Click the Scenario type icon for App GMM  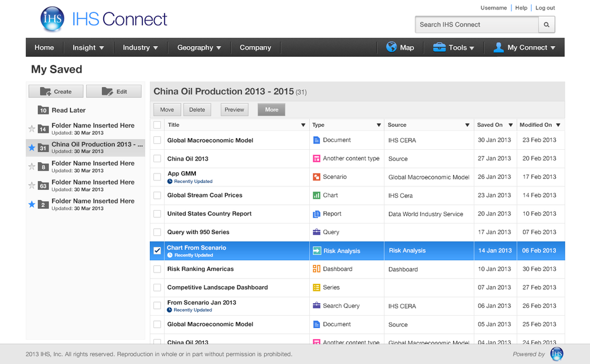316,177
